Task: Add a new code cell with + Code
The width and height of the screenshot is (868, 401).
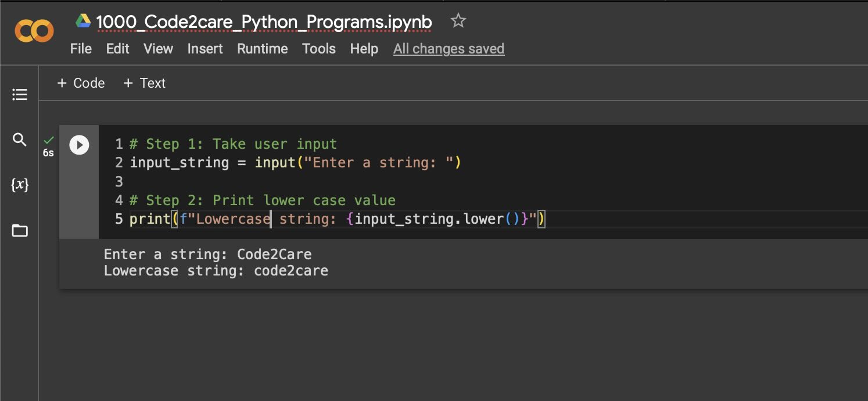Action: (81, 83)
